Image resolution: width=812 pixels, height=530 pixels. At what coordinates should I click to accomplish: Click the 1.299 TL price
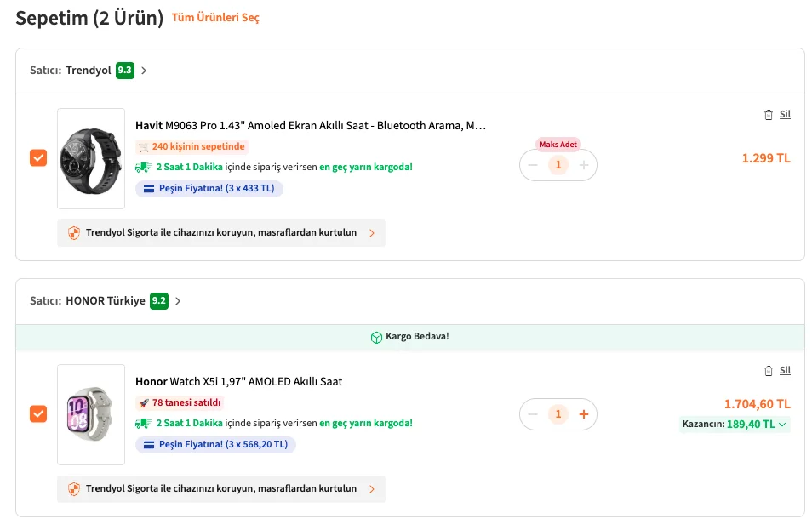[766, 158]
